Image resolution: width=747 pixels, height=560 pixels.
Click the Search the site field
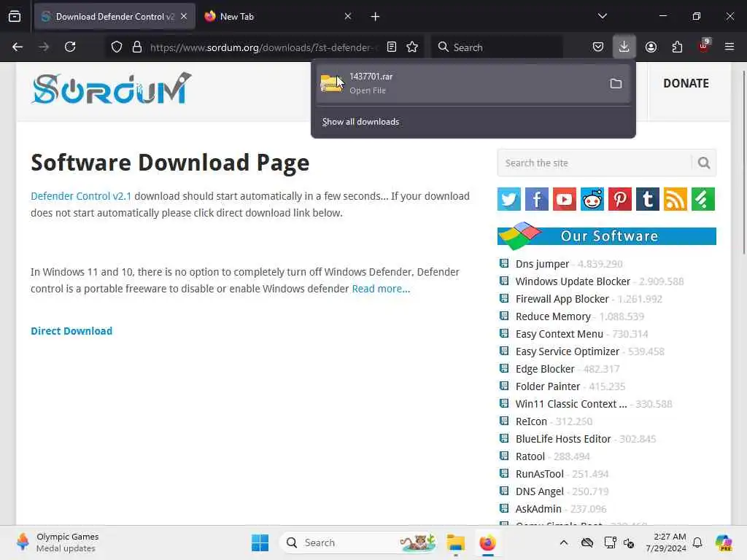pyautogui.click(x=594, y=163)
